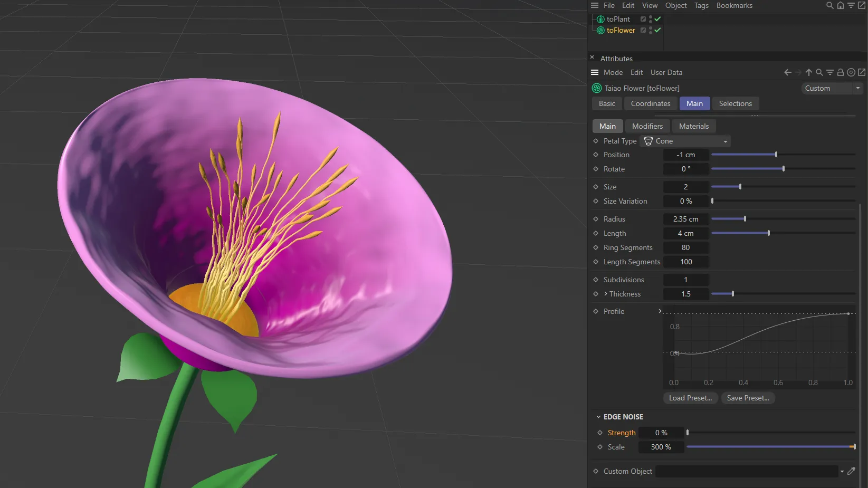Click the toFlower object's flower icon
868x488 pixels.
coord(600,30)
